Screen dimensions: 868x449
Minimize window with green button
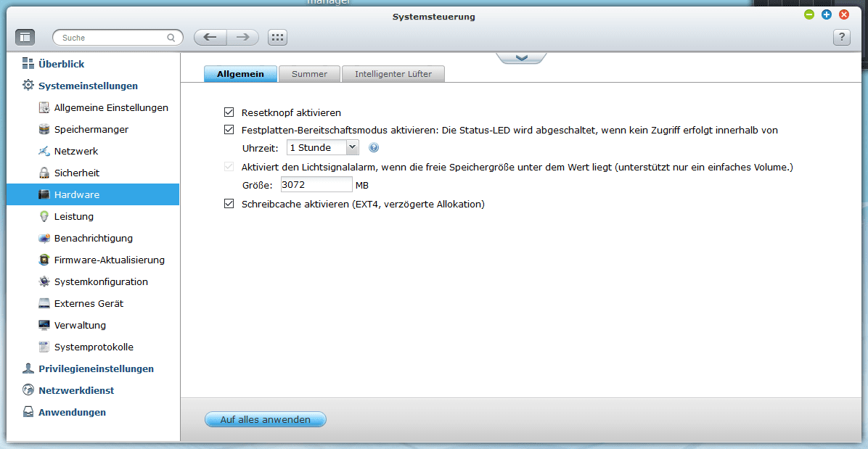coord(809,15)
